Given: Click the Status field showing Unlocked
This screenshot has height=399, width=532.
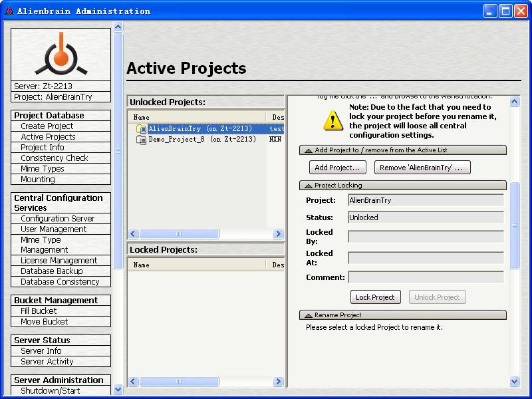Looking at the screenshot, I should pos(426,217).
